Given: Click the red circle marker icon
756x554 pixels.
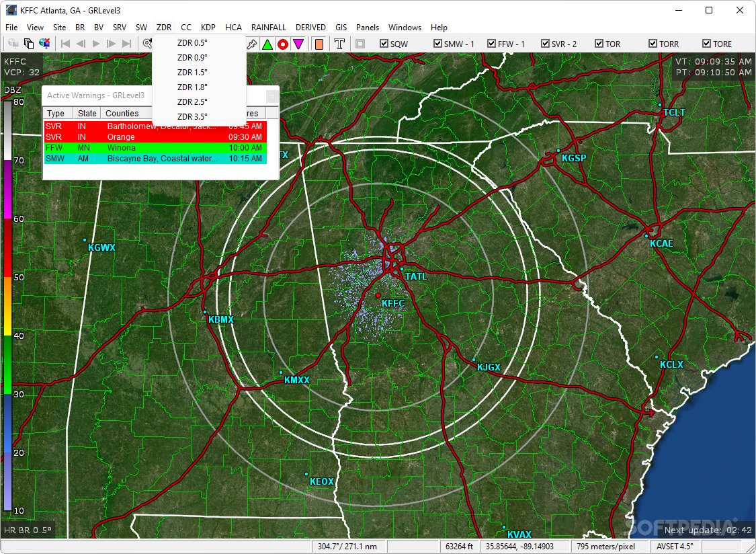Looking at the screenshot, I should click(282, 44).
